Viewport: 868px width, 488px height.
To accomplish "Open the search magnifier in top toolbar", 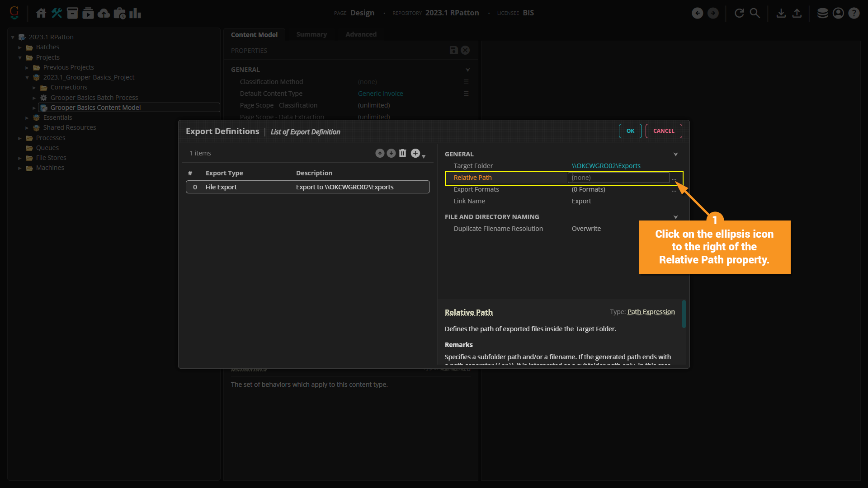I will pyautogui.click(x=755, y=13).
